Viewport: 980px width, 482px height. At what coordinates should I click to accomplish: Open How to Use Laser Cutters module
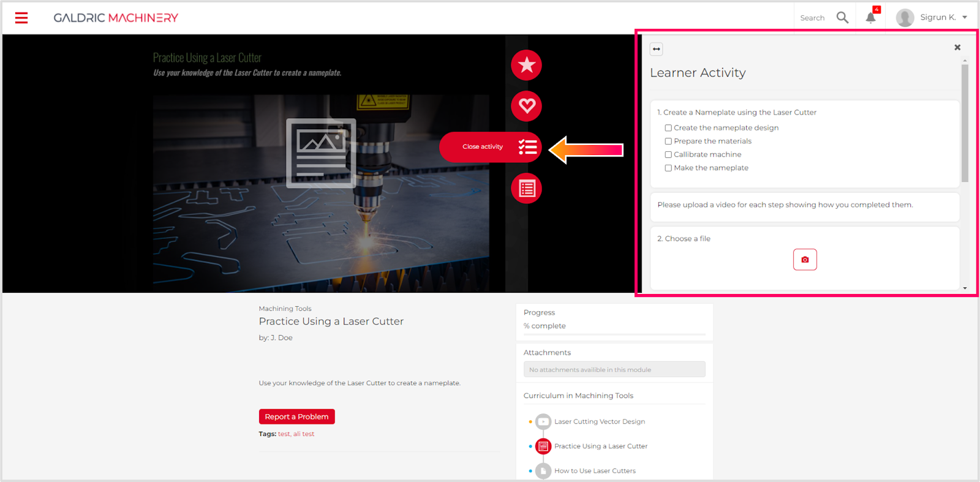click(x=595, y=471)
